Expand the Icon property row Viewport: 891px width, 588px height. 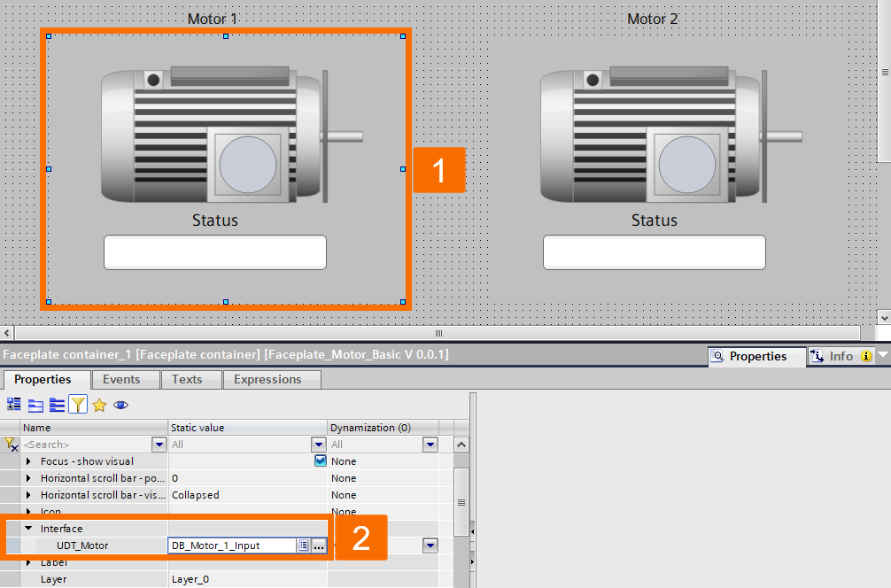[27, 511]
